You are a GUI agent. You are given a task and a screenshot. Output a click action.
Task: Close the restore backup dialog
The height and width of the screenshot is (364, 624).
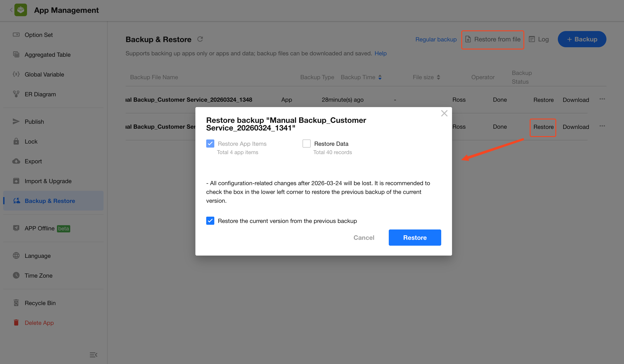point(444,113)
